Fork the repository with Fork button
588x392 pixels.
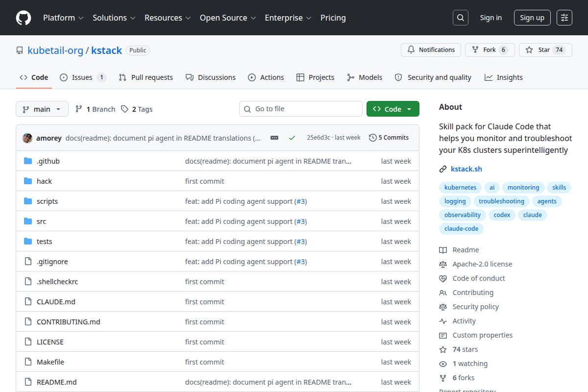click(490, 50)
